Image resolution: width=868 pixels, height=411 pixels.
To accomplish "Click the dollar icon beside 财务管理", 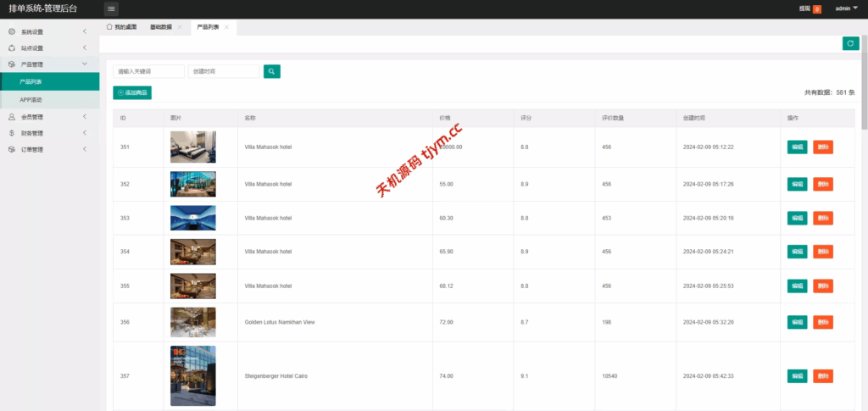I will pyautogui.click(x=11, y=133).
